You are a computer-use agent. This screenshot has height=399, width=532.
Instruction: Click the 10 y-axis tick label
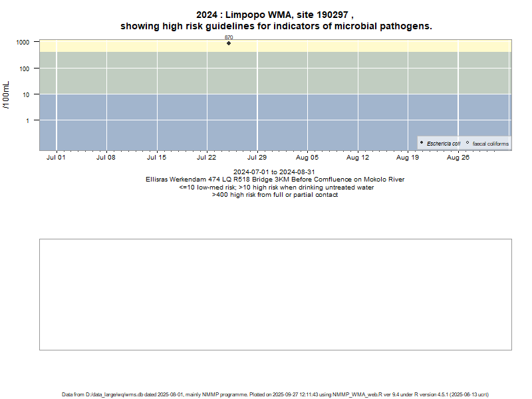(x=27, y=94)
